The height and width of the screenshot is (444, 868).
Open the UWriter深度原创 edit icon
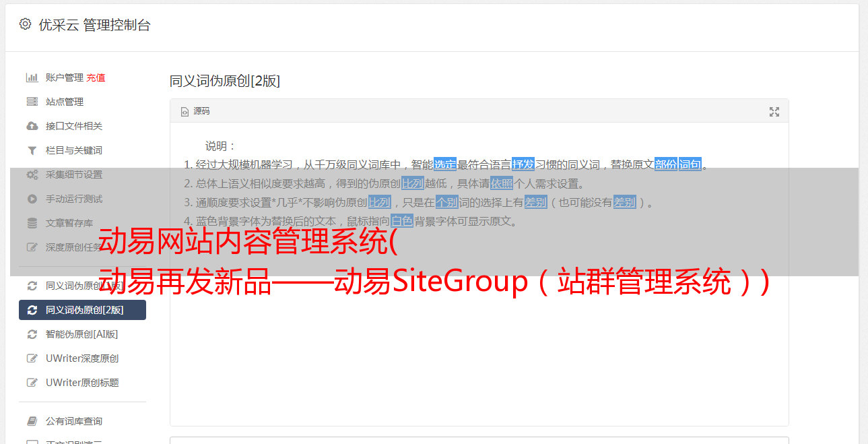[x=32, y=358]
